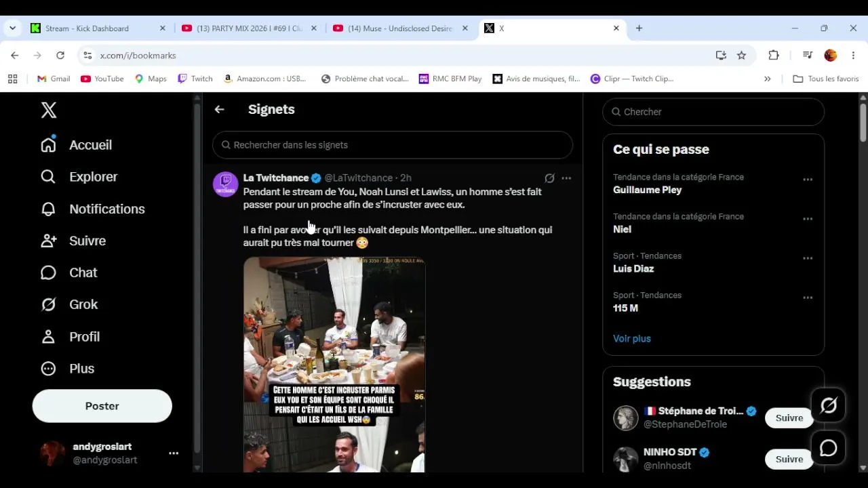Follow Stéphane de Troi... with Suivre
Viewport: 868px width, 488px height.
[789, 418]
